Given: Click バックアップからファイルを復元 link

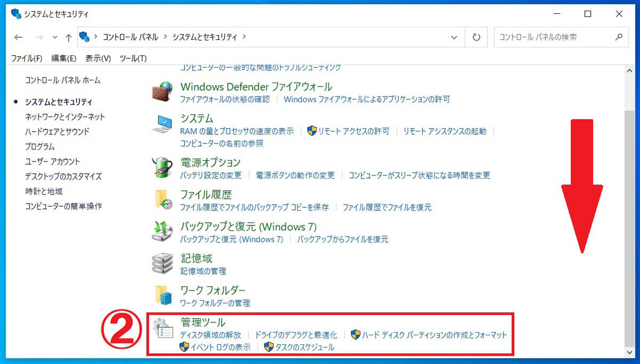Looking at the screenshot, I should pyautogui.click(x=343, y=239).
